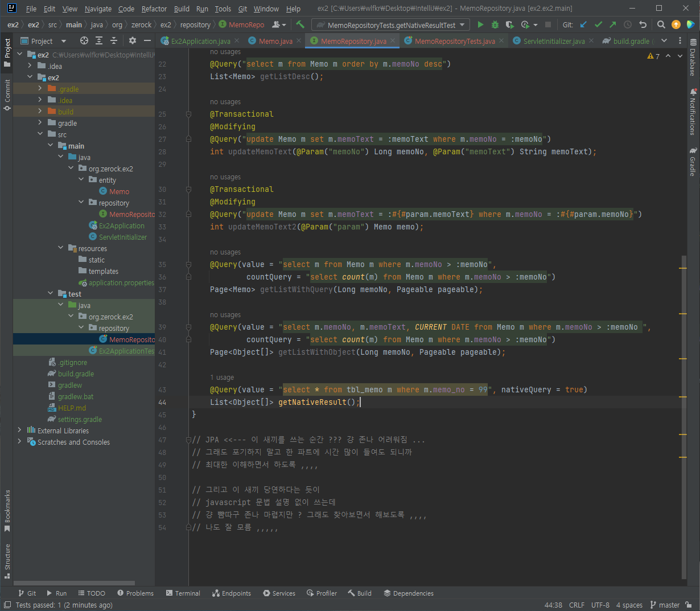Viewport: 700px width, 611px height.
Task: Open the Navigate menu
Action: 98,9
